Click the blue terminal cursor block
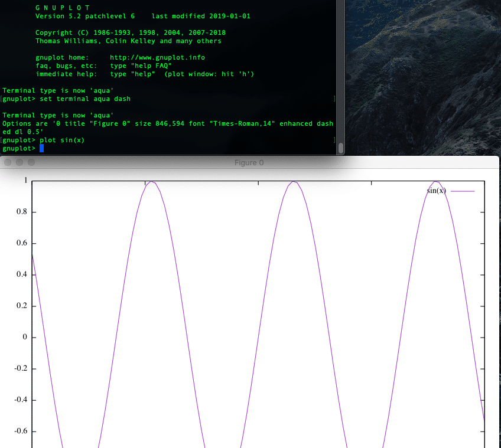The width and height of the screenshot is (501, 448). coord(41,149)
